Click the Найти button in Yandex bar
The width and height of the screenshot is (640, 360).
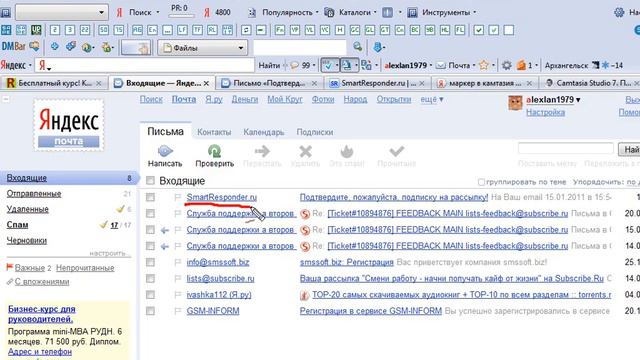(269, 65)
